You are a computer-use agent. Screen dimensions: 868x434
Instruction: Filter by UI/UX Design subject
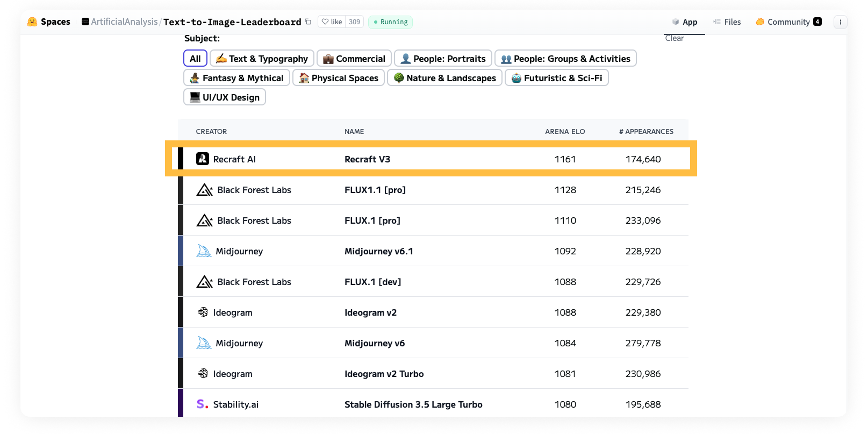[225, 97]
